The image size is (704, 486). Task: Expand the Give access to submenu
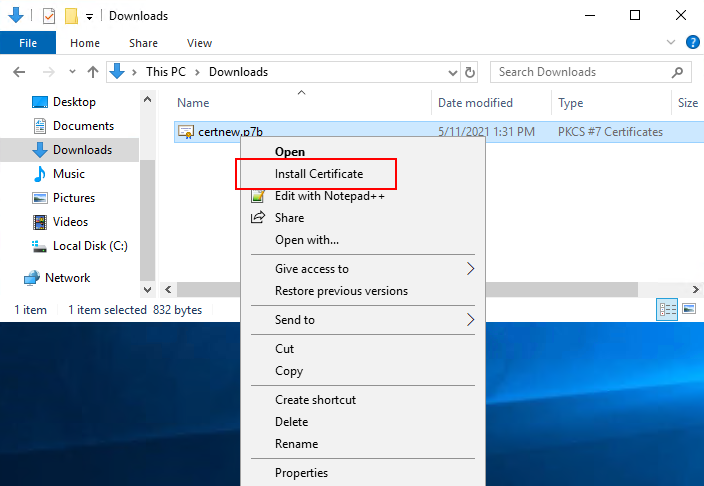point(363,269)
